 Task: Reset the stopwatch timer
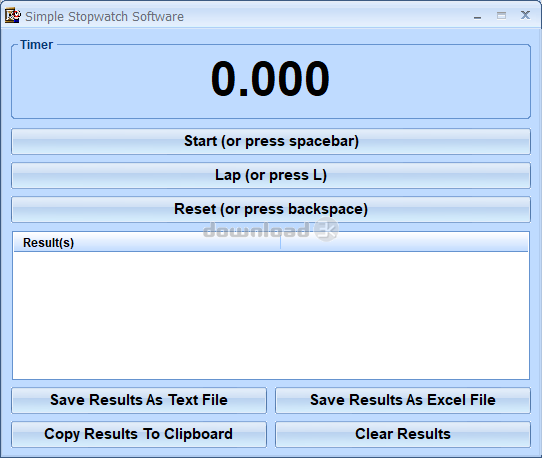point(271,209)
